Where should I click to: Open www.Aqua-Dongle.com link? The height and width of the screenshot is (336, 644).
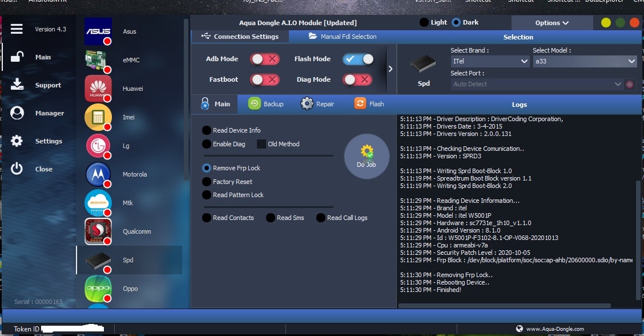555,329
